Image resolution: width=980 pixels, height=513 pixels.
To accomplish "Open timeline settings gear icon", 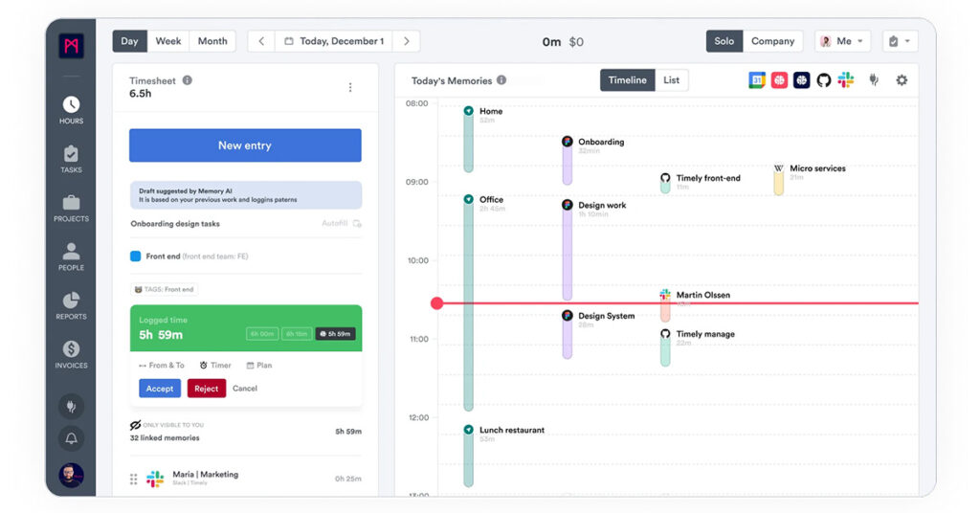I will [x=902, y=80].
